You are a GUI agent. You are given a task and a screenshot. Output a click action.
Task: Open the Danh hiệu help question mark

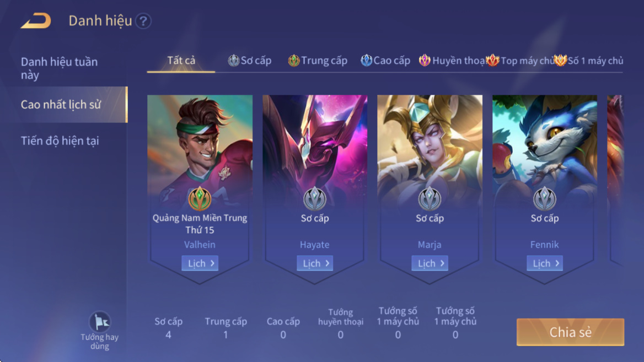[x=143, y=21]
